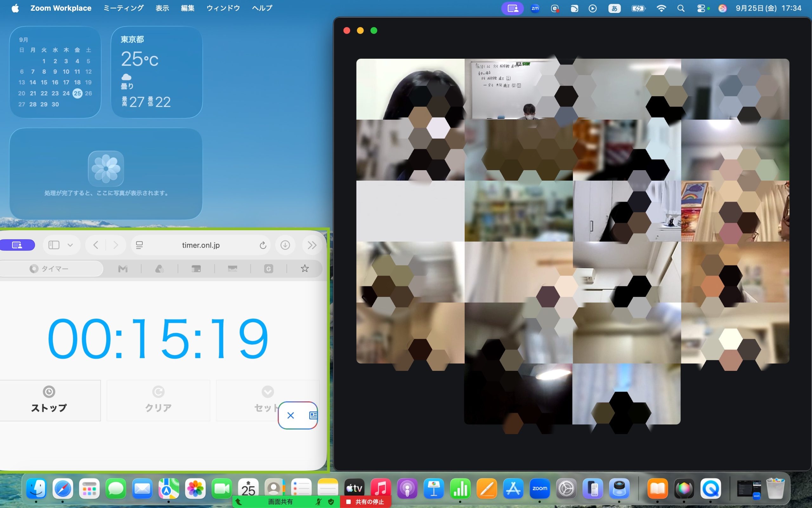The width and height of the screenshot is (812, 508).
Task: Select the whiteboard teacher video thumbnail
Action: coord(519,89)
